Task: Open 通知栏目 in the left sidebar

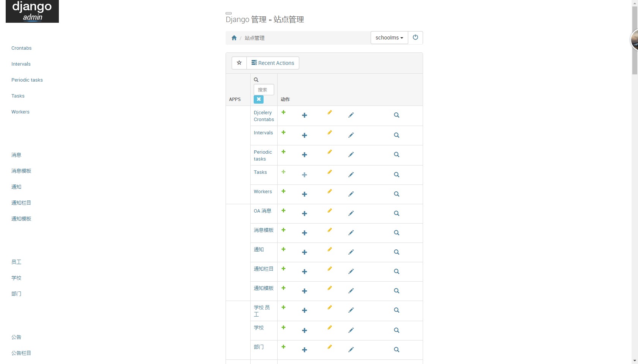Action: (21, 203)
